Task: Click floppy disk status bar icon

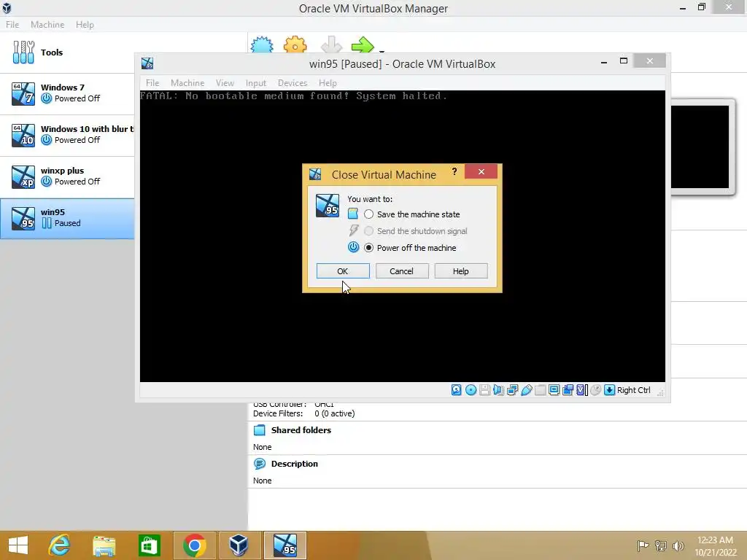Action: (484, 390)
